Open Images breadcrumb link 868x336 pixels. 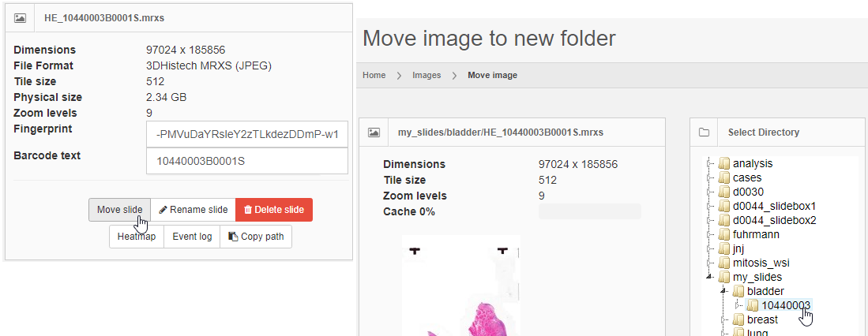426,75
